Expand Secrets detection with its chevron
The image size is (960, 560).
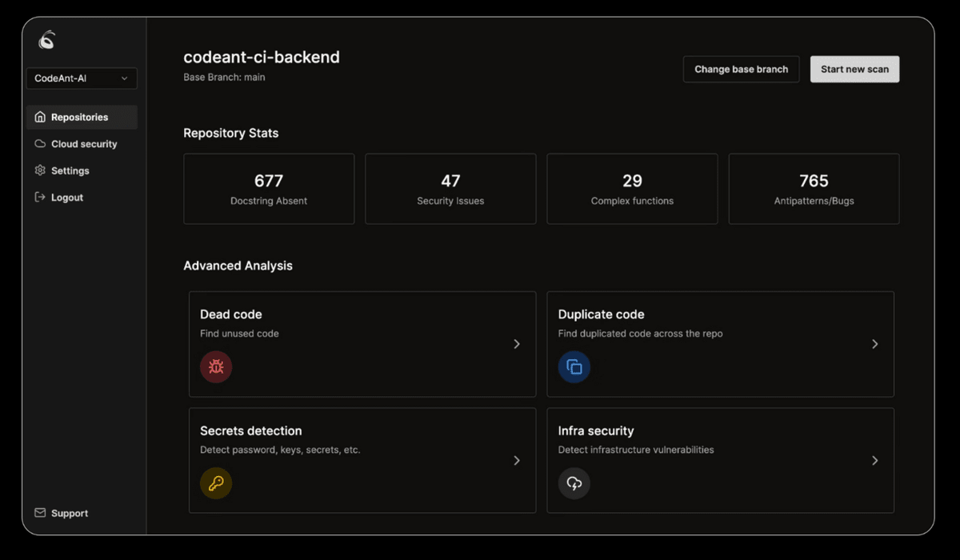click(517, 461)
